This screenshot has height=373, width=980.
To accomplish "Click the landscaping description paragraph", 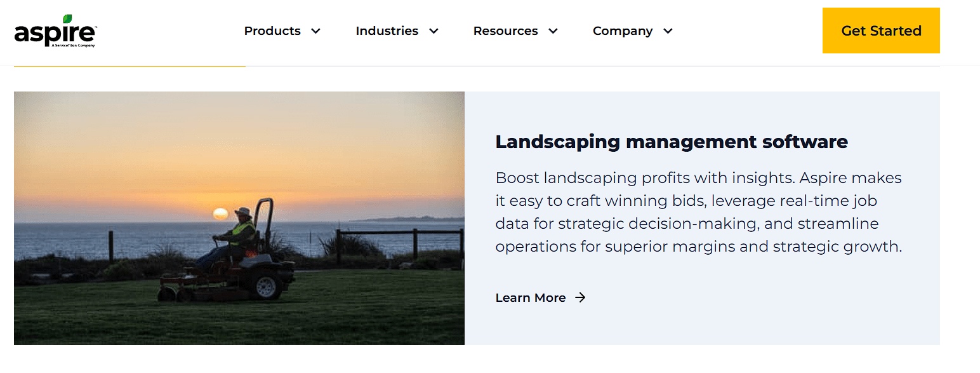I will [698, 212].
